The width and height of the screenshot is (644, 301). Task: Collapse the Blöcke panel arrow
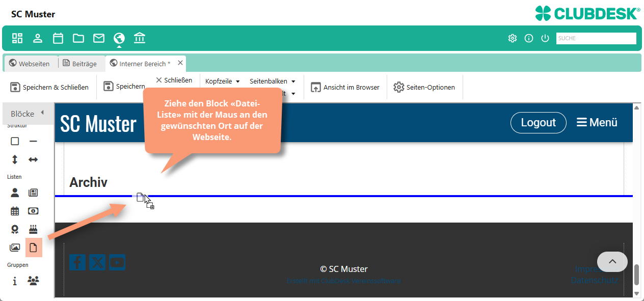42,113
